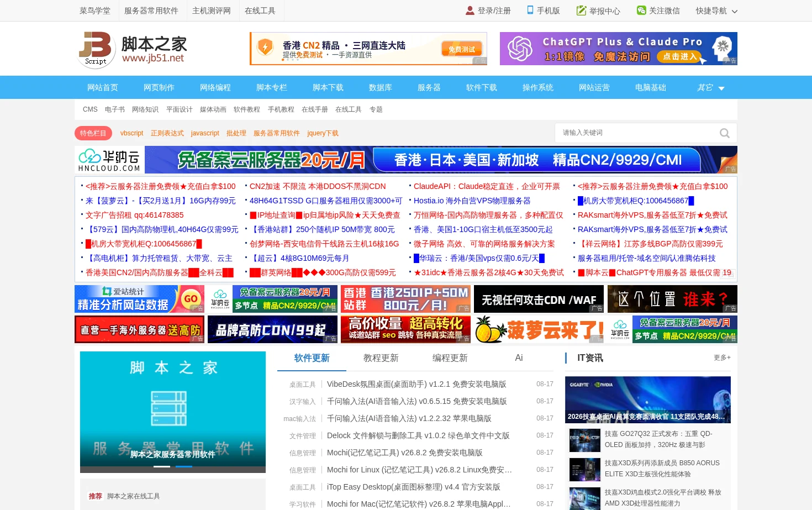The height and width of the screenshot is (510, 812).
Task: Open iTop Easy Desktop v4.4 entry
Action: tap(413, 487)
